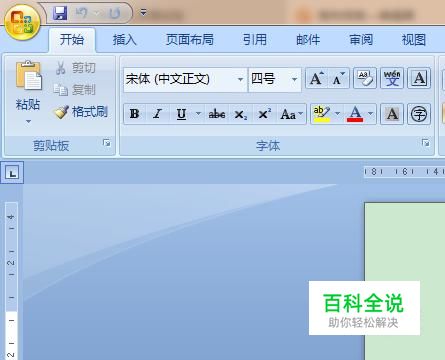This screenshot has width=445, height=360.
Task: Expand the font size dropdown arrow
Action: click(294, 79)
